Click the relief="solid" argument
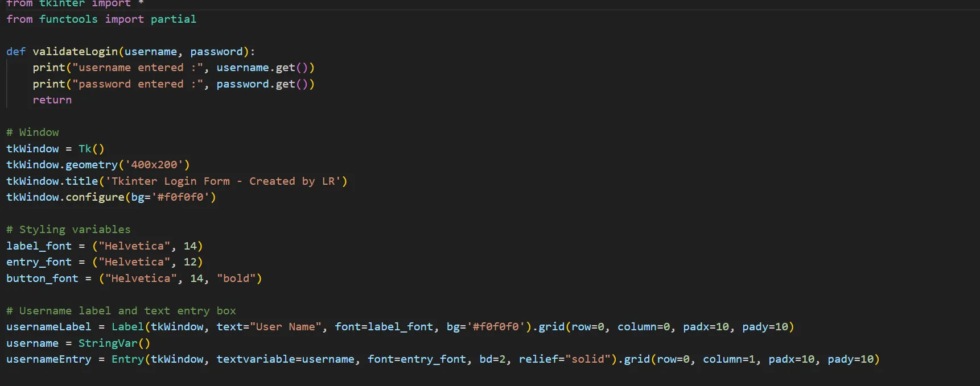 click(x=568, y=359)
